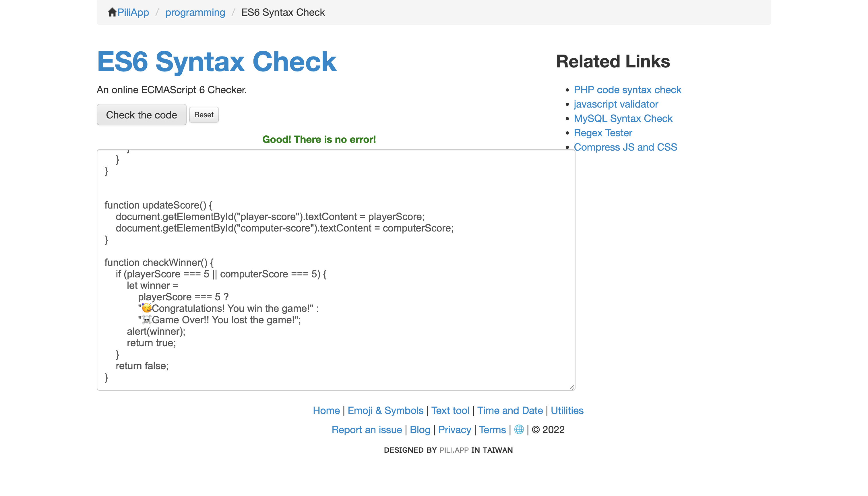Go to footer Home link
The width and height of the screenshot is (868, 496).
(x=326, y=411)
